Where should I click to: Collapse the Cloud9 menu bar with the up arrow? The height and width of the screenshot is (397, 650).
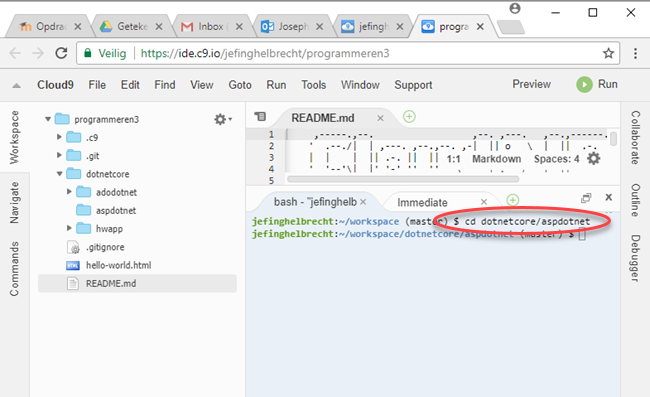16,85
